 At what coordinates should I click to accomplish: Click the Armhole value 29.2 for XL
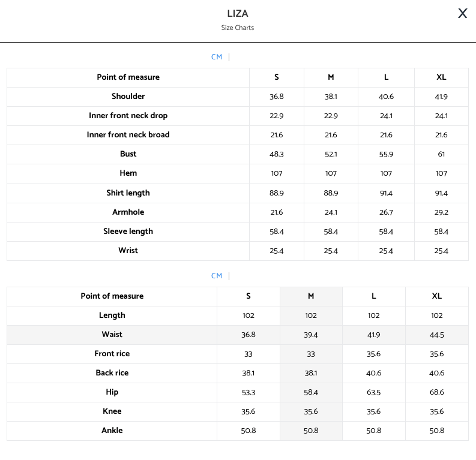coord(441,212)
